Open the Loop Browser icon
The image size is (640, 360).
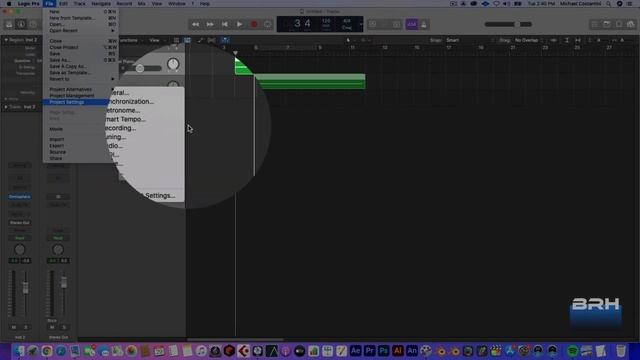pyautogui.click(x=619, y=24)
